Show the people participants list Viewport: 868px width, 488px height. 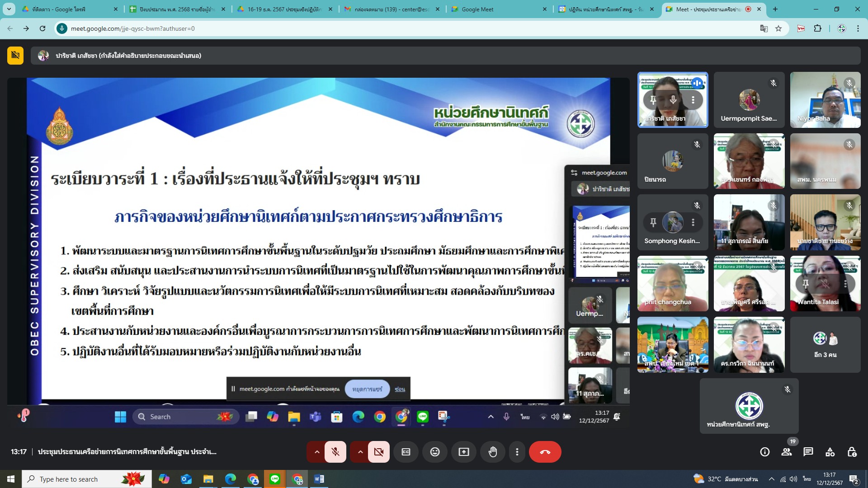point(787,452)
